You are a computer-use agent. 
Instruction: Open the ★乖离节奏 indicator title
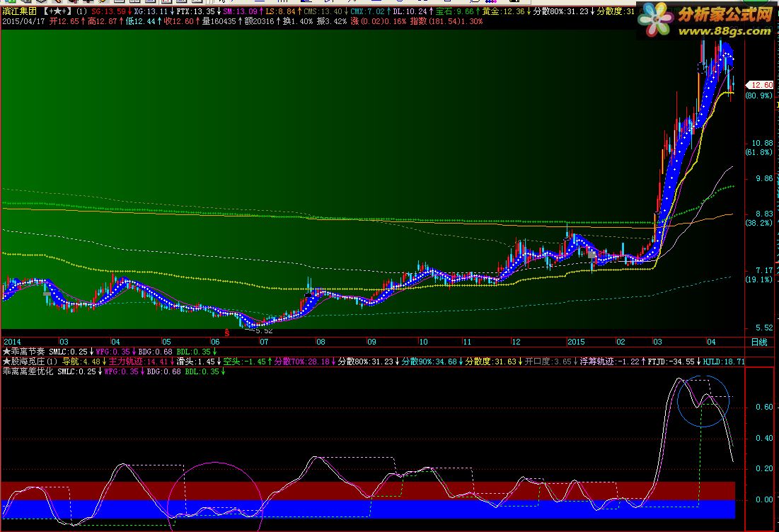pyautogui.click(x=24, y=352)
